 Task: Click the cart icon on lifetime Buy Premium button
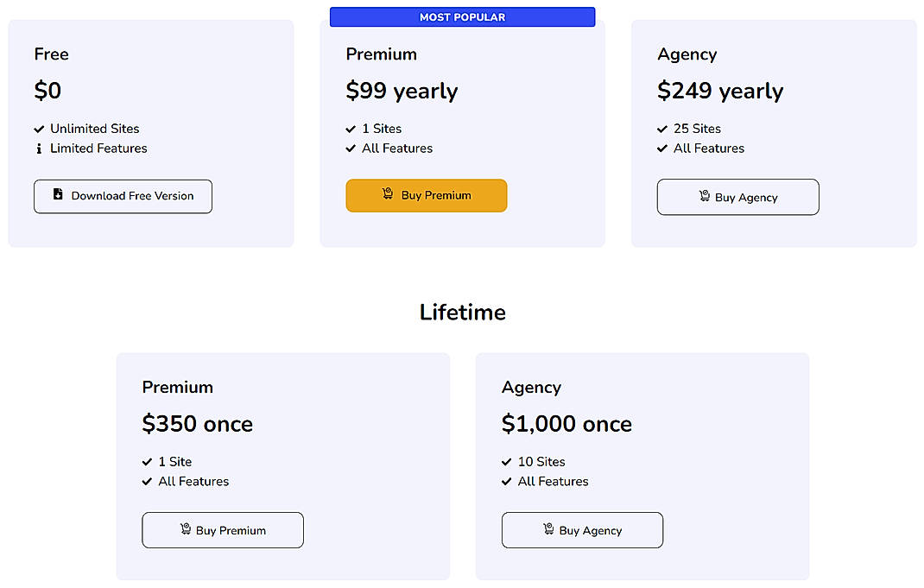184,529
